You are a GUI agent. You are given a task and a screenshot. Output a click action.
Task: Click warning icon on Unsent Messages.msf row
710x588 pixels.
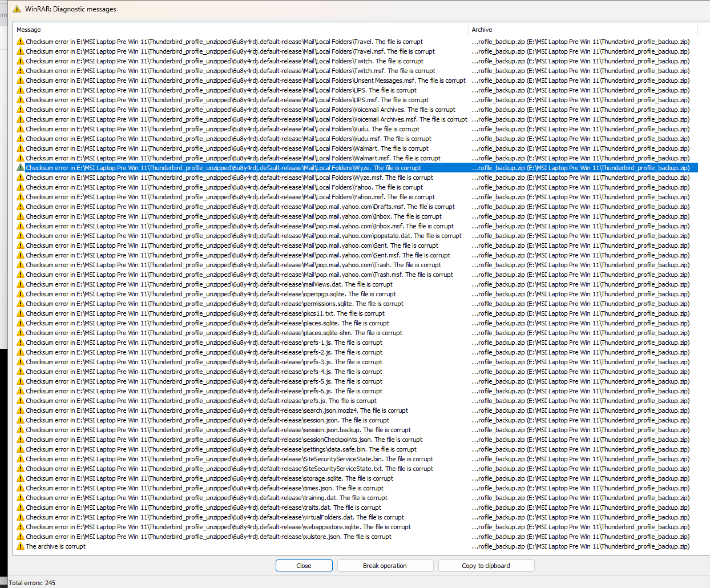point(21,80)
